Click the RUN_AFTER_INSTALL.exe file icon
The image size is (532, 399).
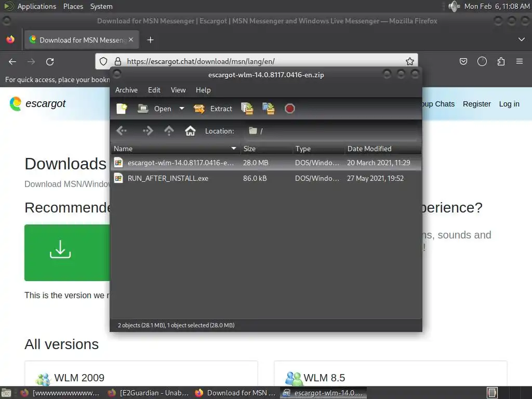click(x=118, y=178)
